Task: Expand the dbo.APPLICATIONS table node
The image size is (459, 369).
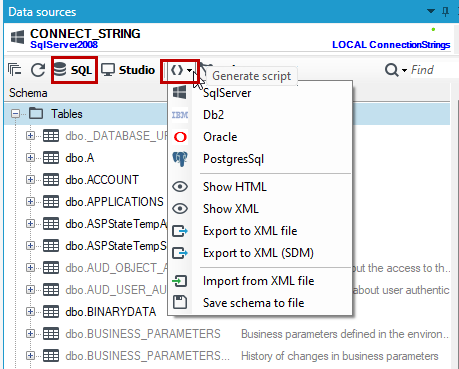Action: pyautogui.click(x=30, y=202)
